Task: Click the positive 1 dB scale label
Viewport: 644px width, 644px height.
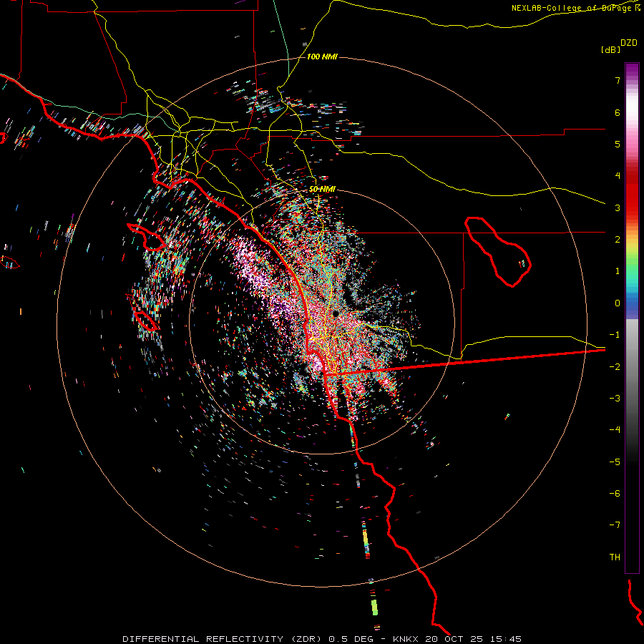Action: point(618,271)
